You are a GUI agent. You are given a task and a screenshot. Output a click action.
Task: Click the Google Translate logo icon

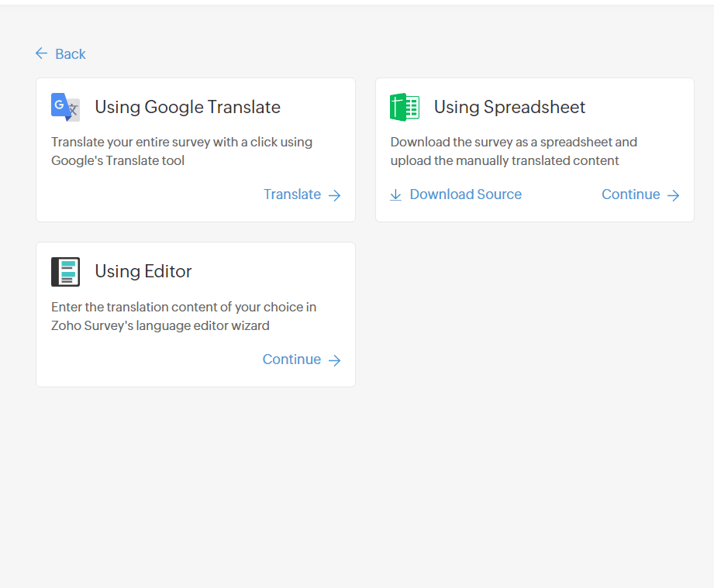coord(65,107)
